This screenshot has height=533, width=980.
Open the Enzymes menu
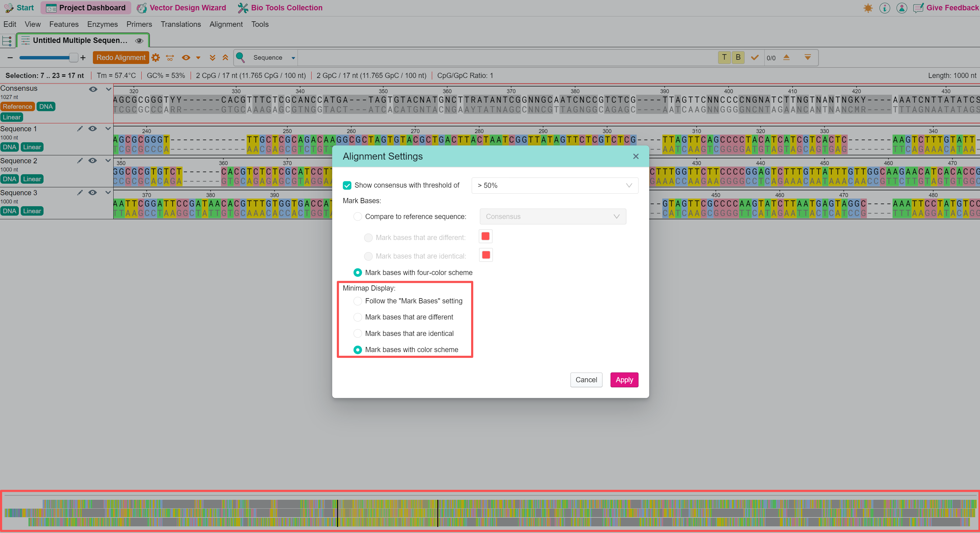tap(102, 24)
